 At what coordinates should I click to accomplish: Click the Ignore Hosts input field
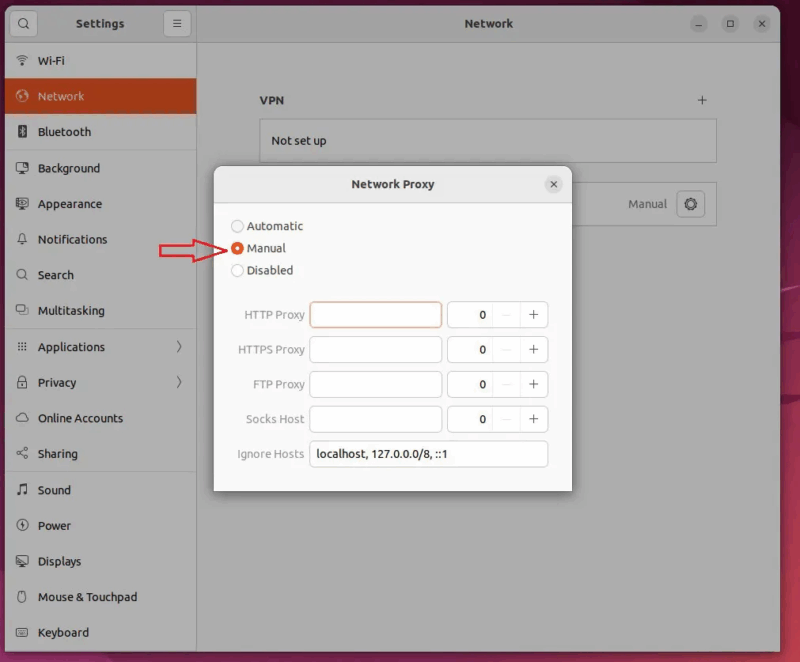click(x=428, y=453)
